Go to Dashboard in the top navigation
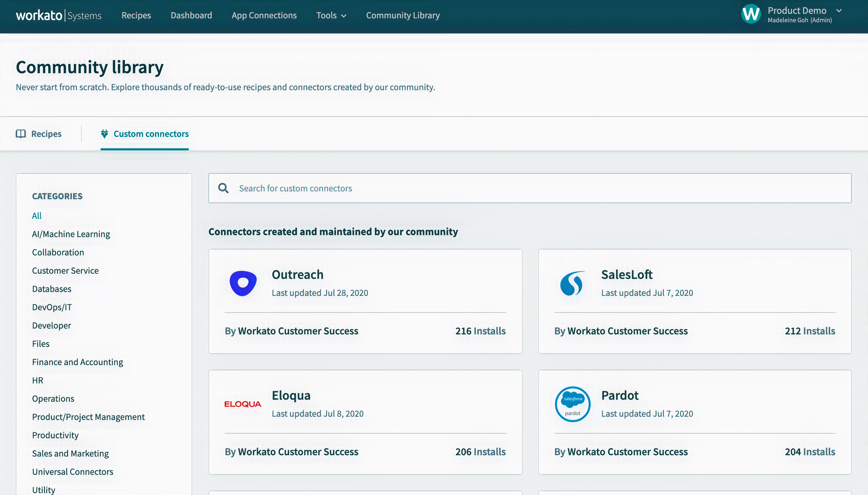 191,15
